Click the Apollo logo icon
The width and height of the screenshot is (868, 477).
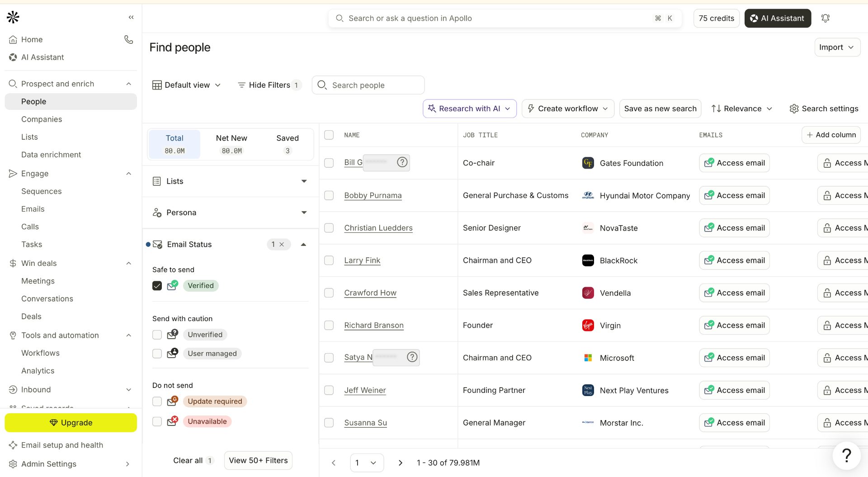coord(13,17)
